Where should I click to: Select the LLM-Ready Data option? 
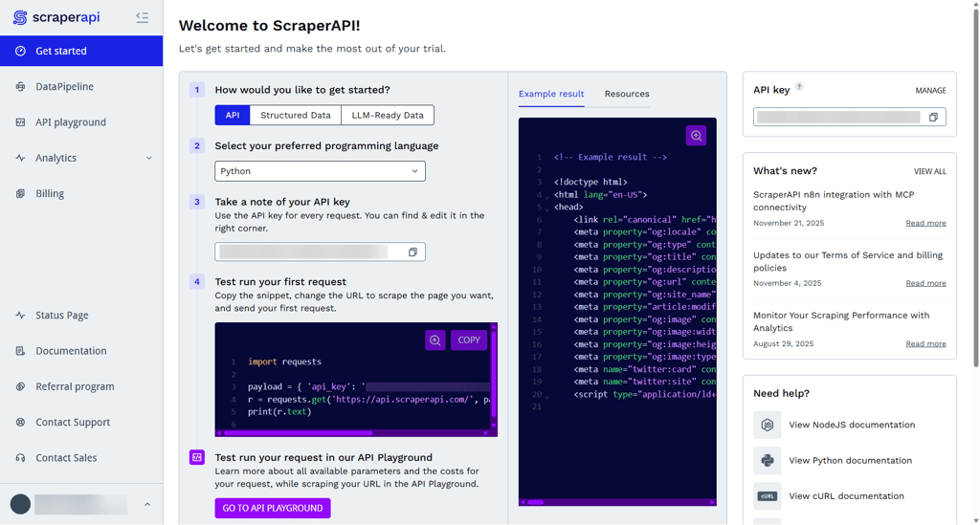pos(388,115)
